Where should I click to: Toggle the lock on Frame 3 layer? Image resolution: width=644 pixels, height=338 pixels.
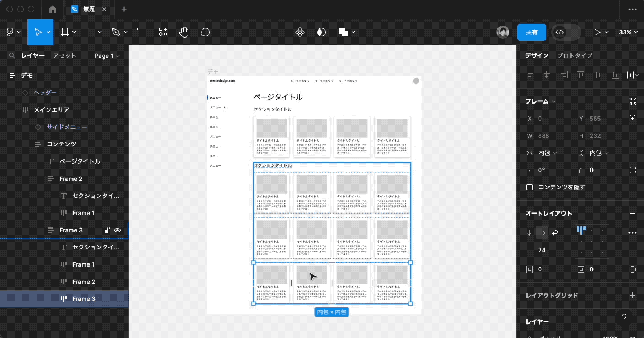pos(107,230)
